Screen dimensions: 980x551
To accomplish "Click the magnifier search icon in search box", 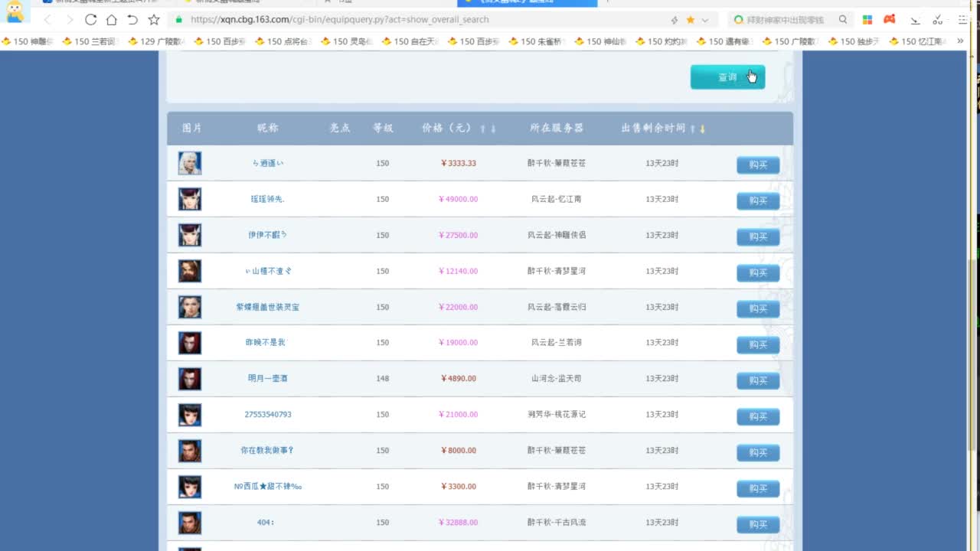I will (843, 20).
